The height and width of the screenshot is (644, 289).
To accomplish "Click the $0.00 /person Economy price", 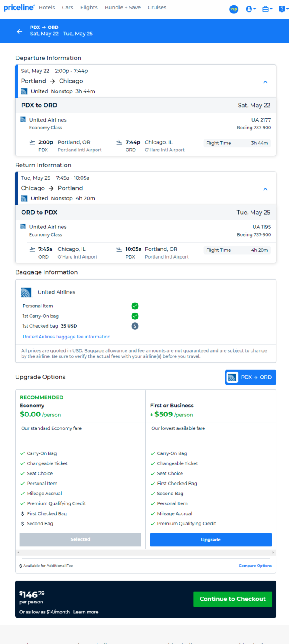I will point(41,414).
